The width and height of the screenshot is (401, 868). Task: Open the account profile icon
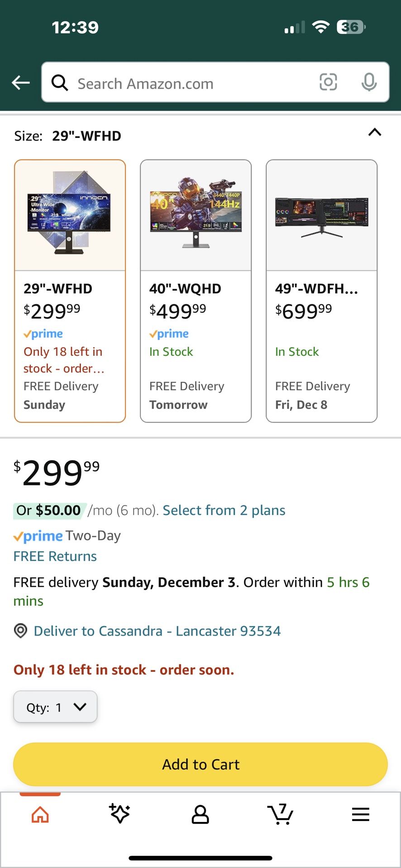click(x=200, y=815)
